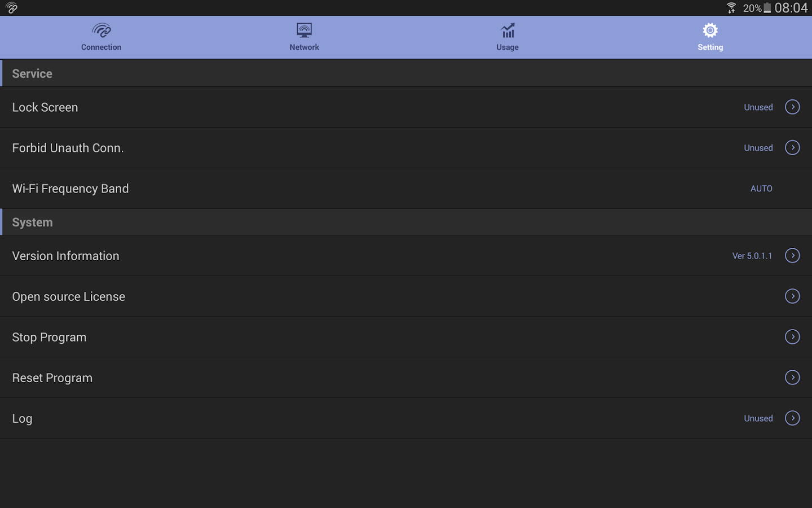Tap the clock showing 08:04
This screenshot has height=508, width=812.
[792, 8]
